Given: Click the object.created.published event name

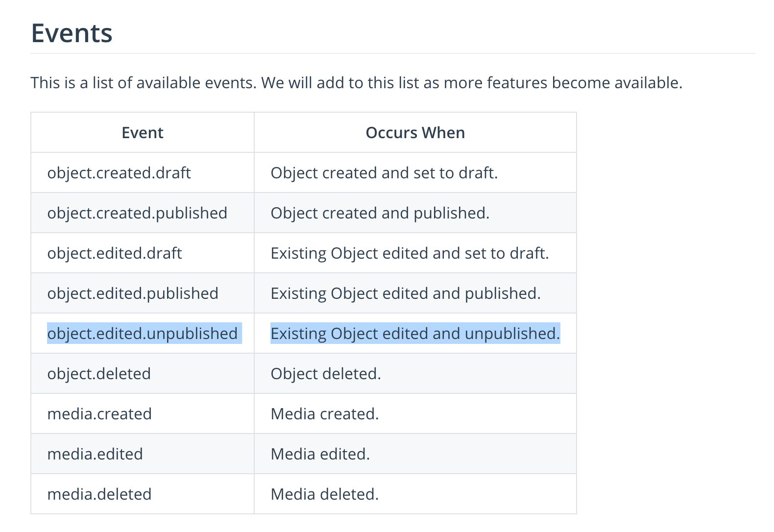Looking at the screenshot, I should [x=137, y=213].
